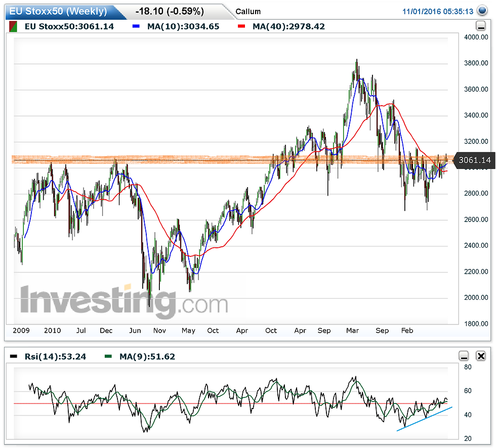Click the 3800.00 price axis label
496x448 pixels.
pyautogui.click(x=476, y=63)
